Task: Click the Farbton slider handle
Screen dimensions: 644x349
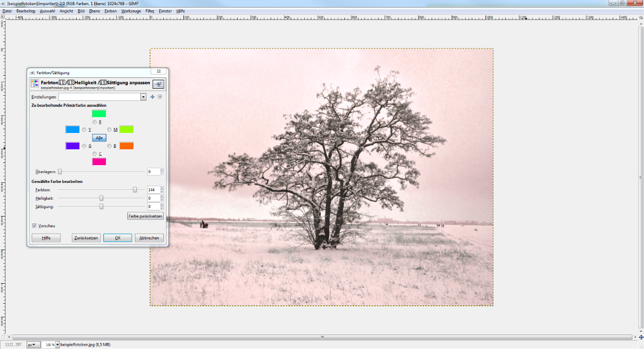Action: pos(135,190)
